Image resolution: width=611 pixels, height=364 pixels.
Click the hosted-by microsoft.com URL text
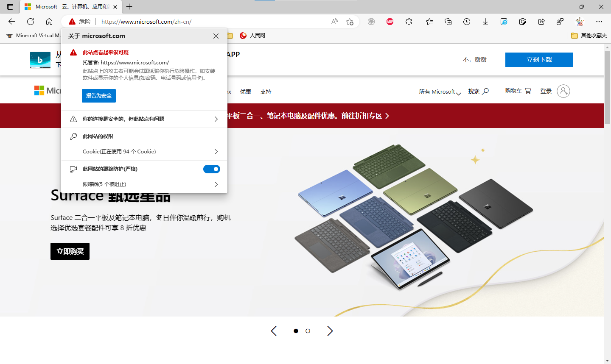pos(135,62)
